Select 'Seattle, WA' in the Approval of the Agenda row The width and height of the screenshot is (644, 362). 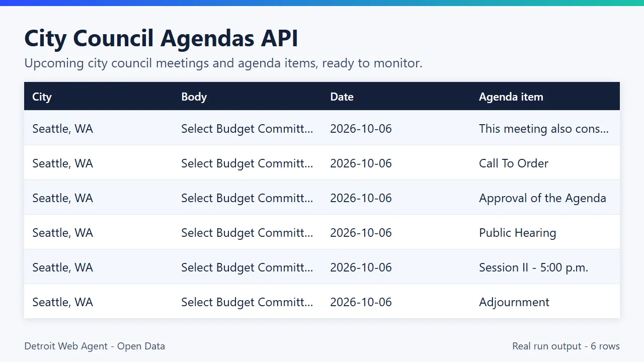pos(62,198)
